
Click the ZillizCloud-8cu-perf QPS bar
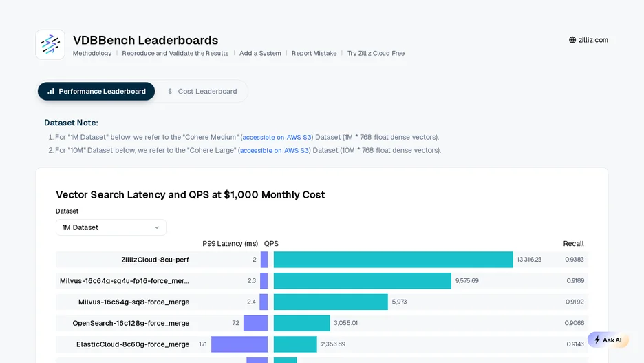pos(394,260)
